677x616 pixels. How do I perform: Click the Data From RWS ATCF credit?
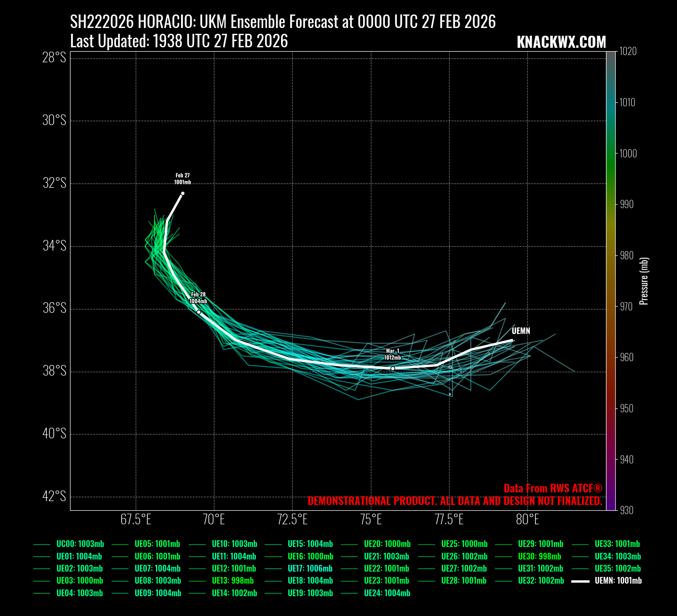553,488
